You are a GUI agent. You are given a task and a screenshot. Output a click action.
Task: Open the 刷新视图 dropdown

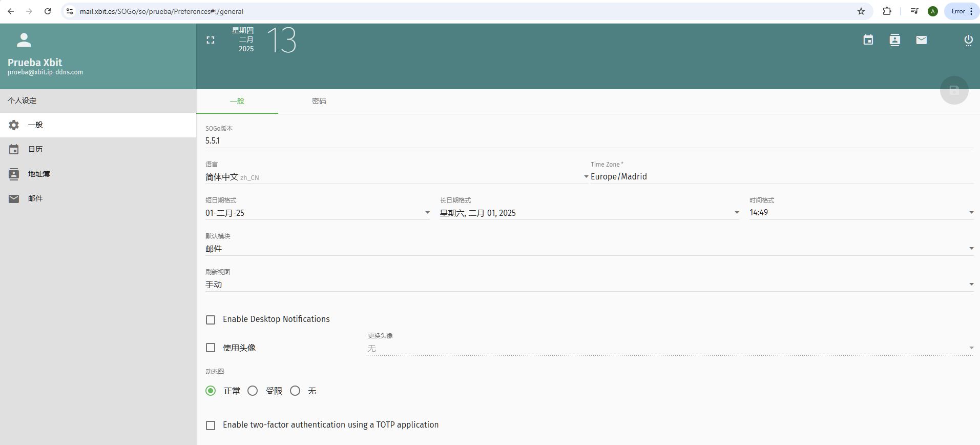(590, 285)
